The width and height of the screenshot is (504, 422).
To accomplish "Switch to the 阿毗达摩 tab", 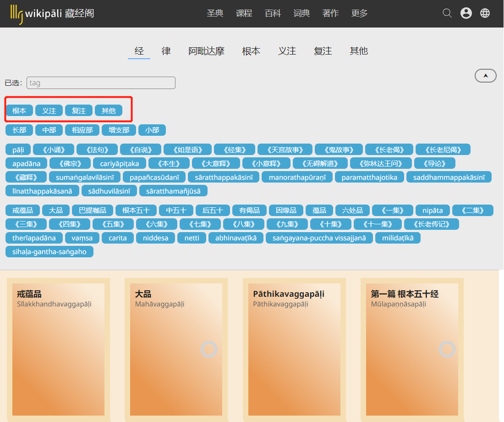I will click(x=206, y=51).
